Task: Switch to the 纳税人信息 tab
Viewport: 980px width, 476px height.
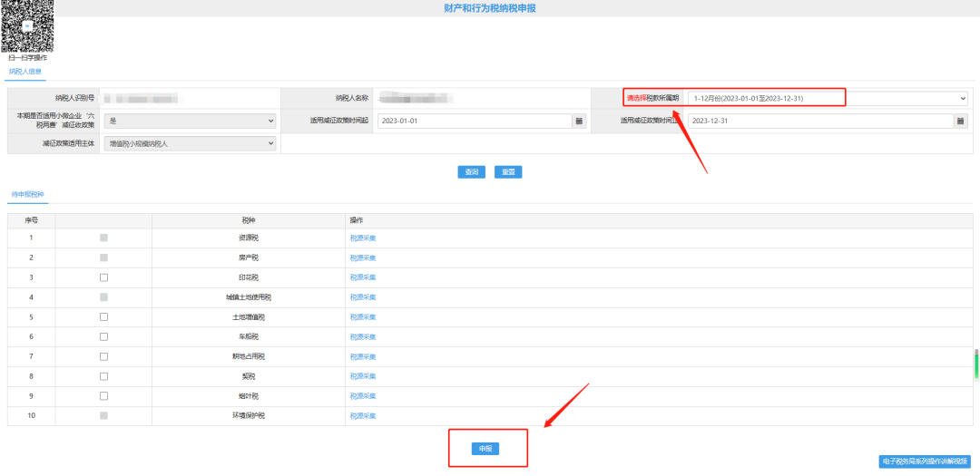Action: 26,72
